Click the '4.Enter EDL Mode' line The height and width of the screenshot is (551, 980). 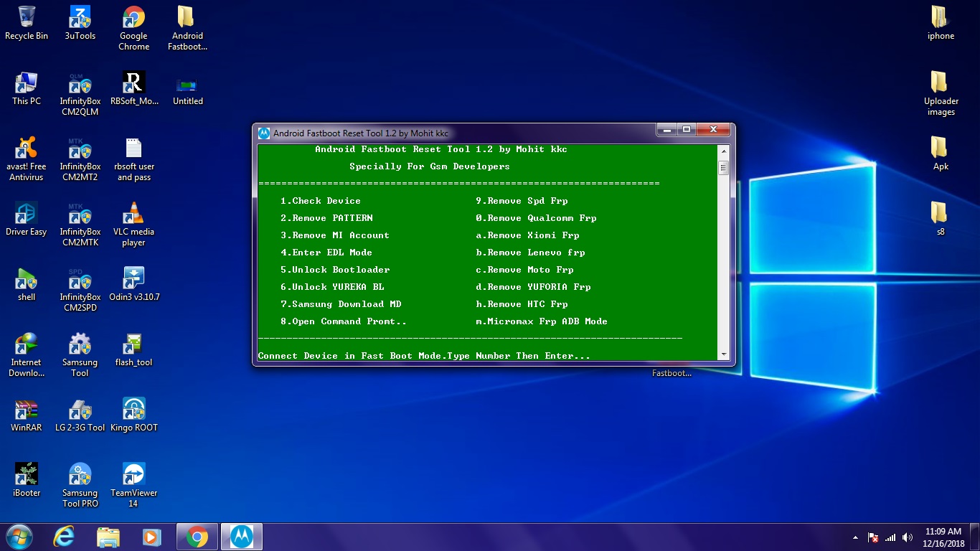326,253
